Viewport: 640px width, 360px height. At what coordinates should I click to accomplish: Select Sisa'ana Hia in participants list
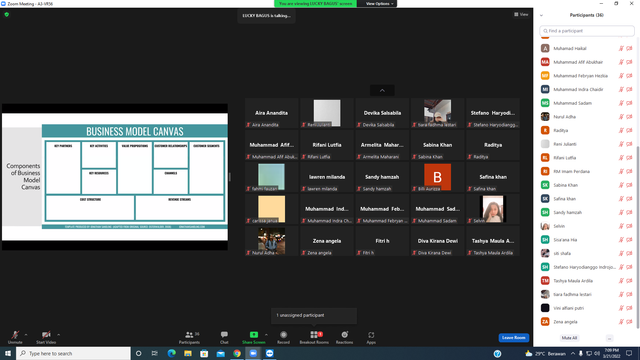click(587, 240)
